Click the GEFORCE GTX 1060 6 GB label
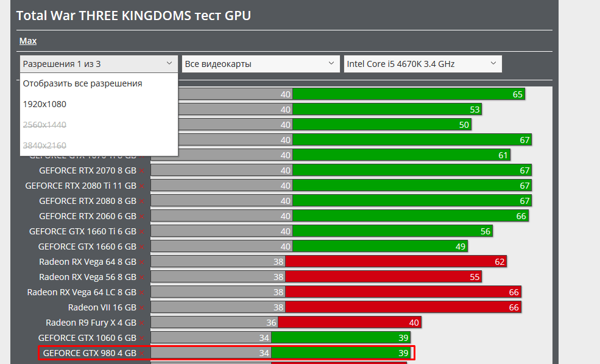The image size is (600, 364). pos(87,338)
